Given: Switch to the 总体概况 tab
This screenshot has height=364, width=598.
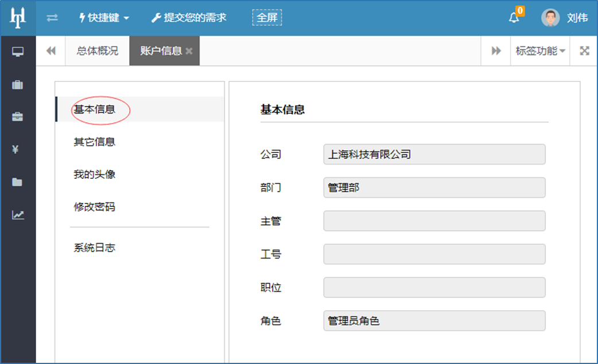Looking at the screenshot, I should (x=97, y=50).
